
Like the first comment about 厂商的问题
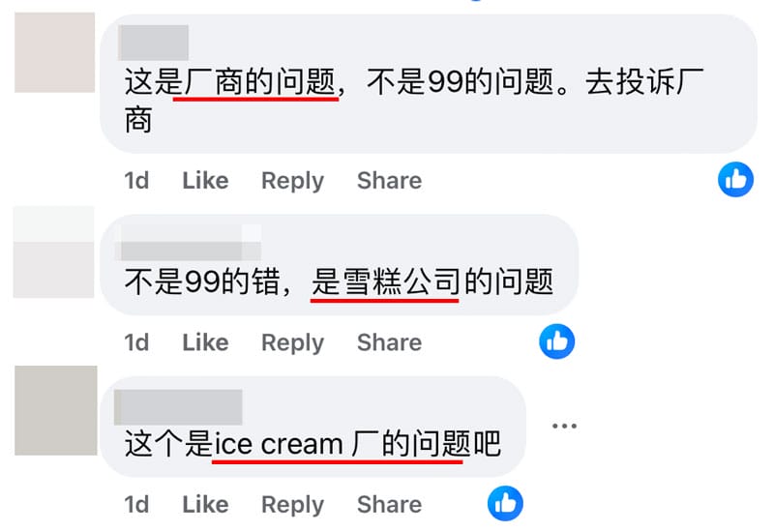tap(205, 180)
